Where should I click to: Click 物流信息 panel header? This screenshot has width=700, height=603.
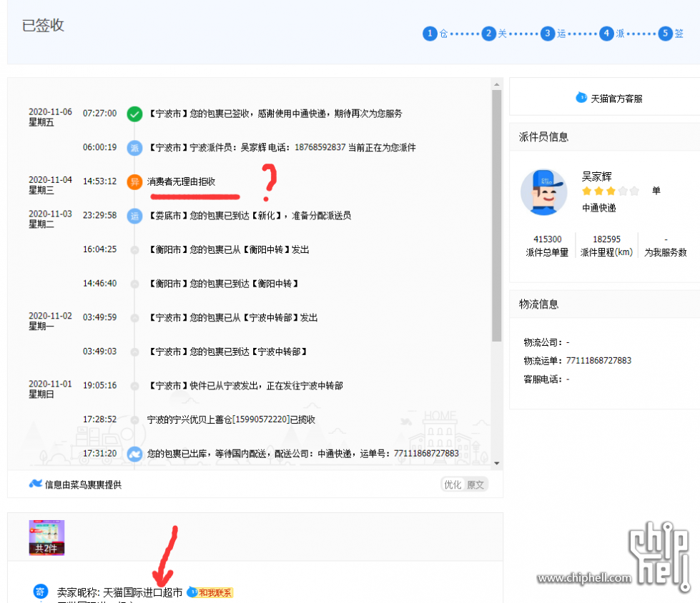point(538,304)
